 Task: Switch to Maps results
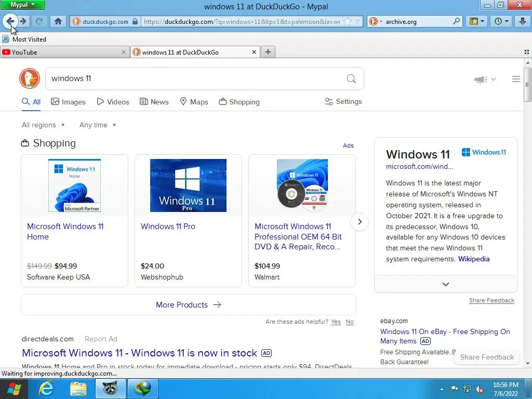(194, 102)
